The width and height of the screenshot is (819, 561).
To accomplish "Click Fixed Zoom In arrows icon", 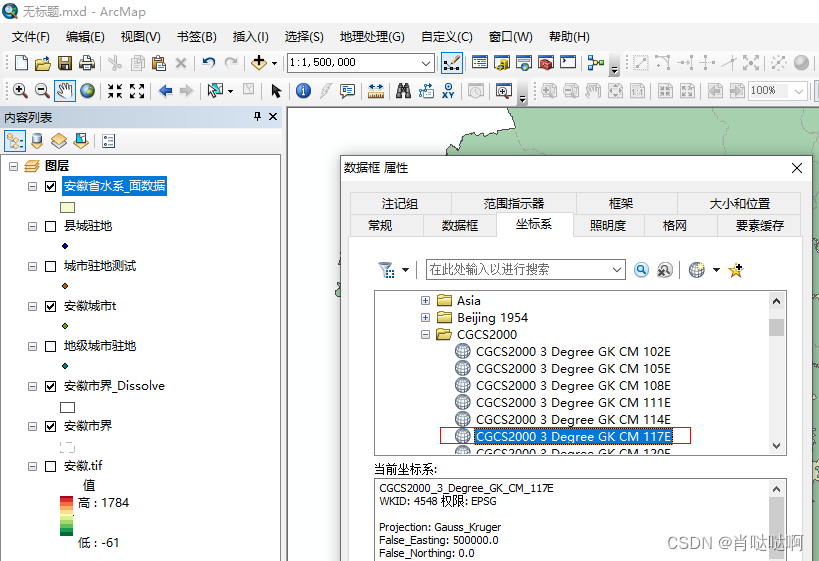I will pos(115,91).
